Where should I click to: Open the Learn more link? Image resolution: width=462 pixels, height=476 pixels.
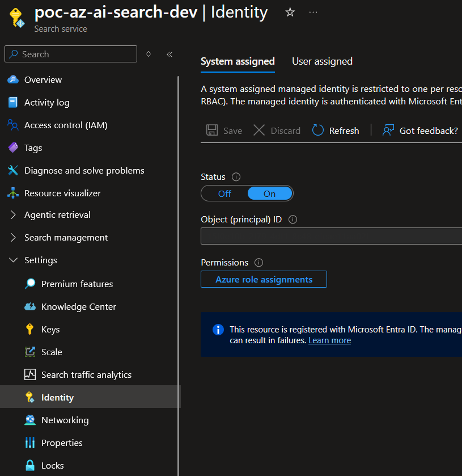330,340
